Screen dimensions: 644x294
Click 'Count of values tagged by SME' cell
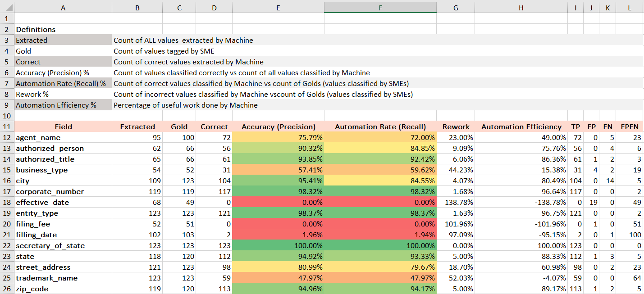pyautogui.click(x=164, y=51)
